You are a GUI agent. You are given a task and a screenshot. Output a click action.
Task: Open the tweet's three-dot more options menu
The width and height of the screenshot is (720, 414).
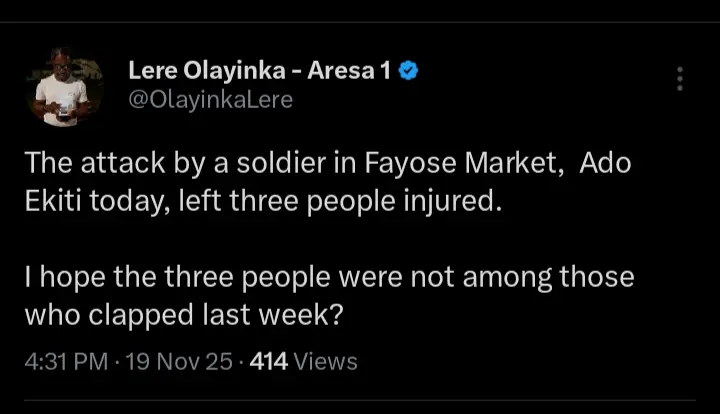(x=680, y=80)
